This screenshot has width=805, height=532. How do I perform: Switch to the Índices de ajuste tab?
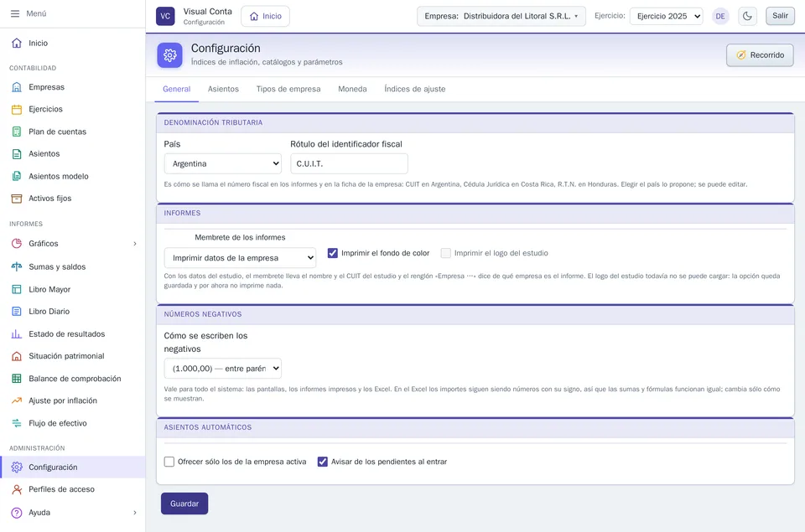[x=415, y=90]
